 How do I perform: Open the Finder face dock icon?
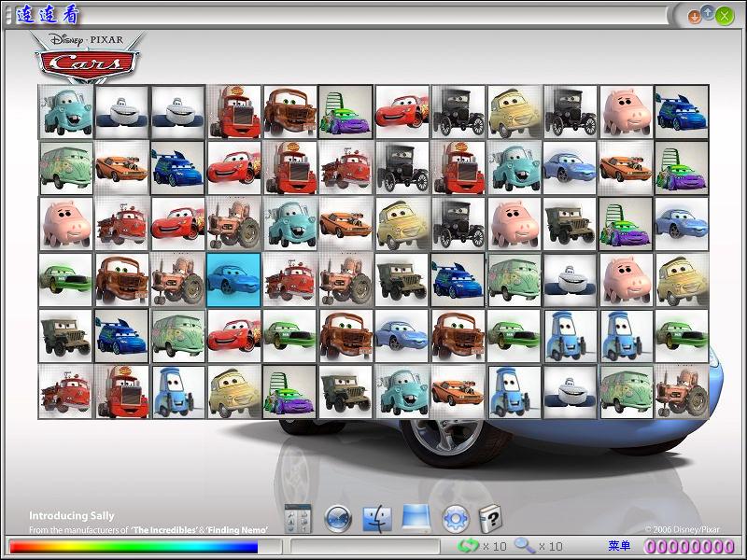tap(377, 519)
